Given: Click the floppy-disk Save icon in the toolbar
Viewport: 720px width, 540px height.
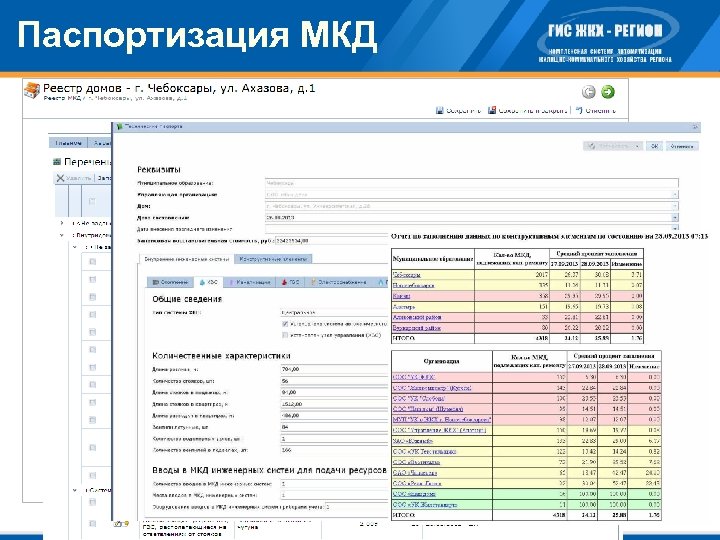Looking at the screenshot, I should tap(439, 110).
